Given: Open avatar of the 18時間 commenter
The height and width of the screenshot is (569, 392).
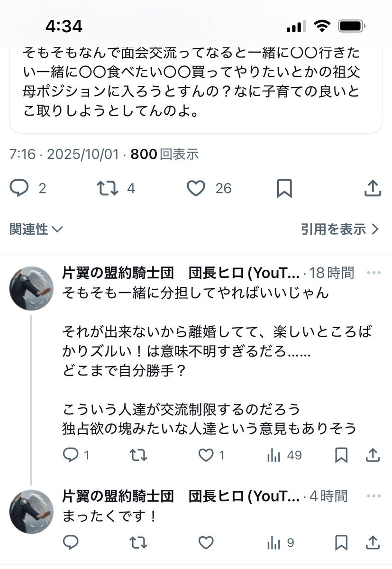Looking at the screenshot, I should 31,288.
